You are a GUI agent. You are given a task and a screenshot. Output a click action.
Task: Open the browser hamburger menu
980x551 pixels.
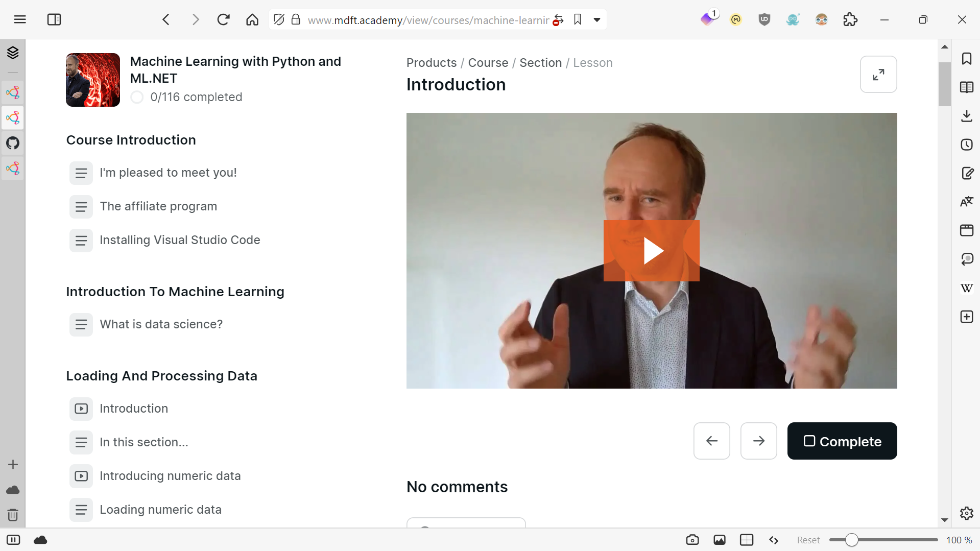pyautogui.click(x=20, y=19)
